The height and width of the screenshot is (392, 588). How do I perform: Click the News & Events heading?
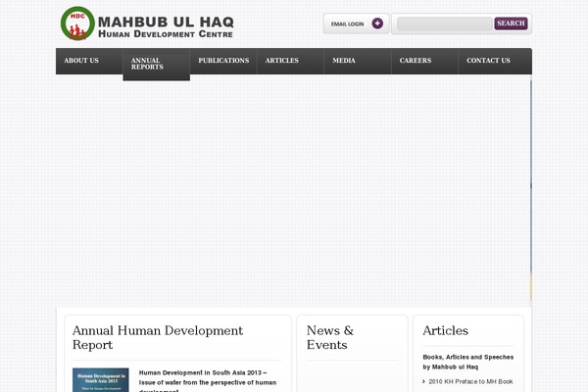point(330,337)
